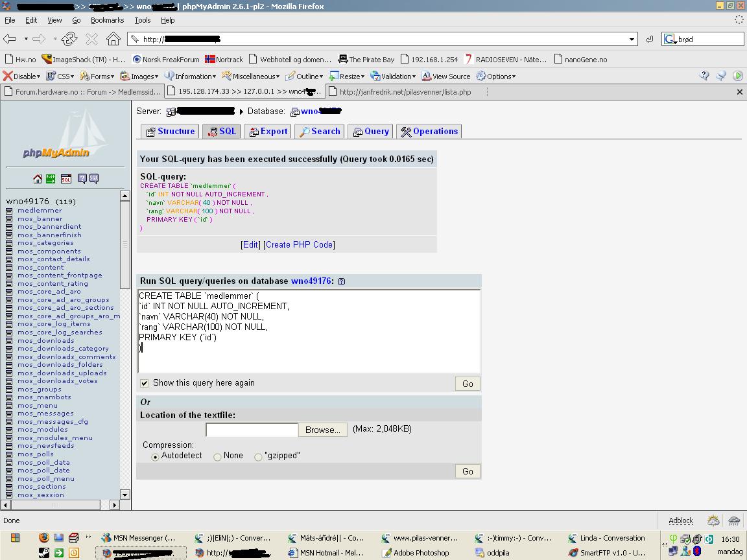
Task: Switch to the Operations tab
Action: pos(429,132)
